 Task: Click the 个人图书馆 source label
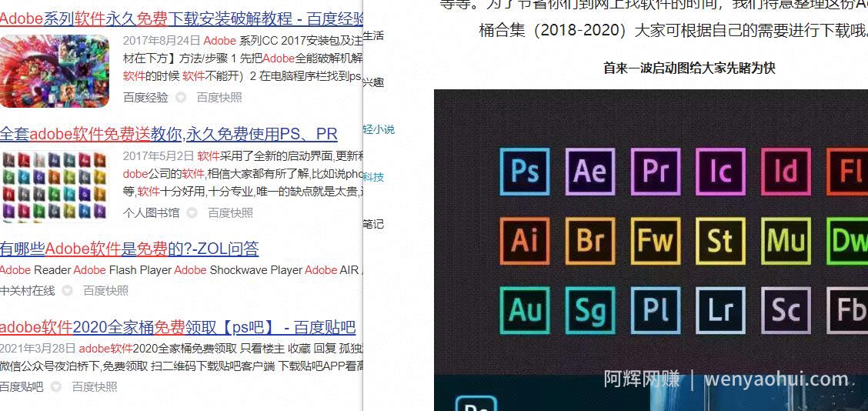pyautogui.click(x=151, y=212)
